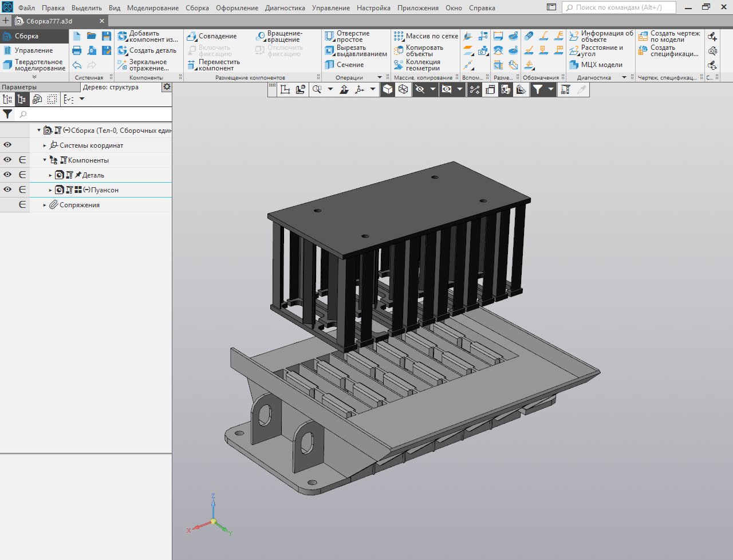Open МЦХ модели tool

coord(596,65)
